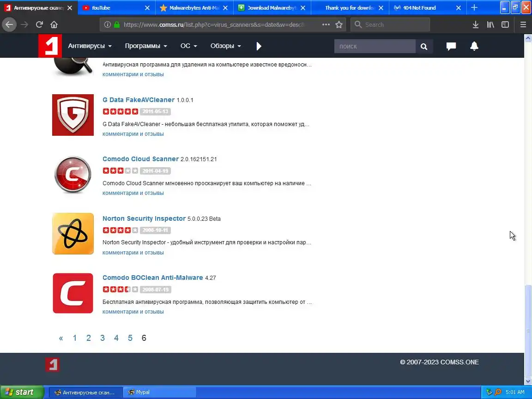This screenshot has width=532, height=399.
Task: Click the previous page « link
Action: [61, 338]
